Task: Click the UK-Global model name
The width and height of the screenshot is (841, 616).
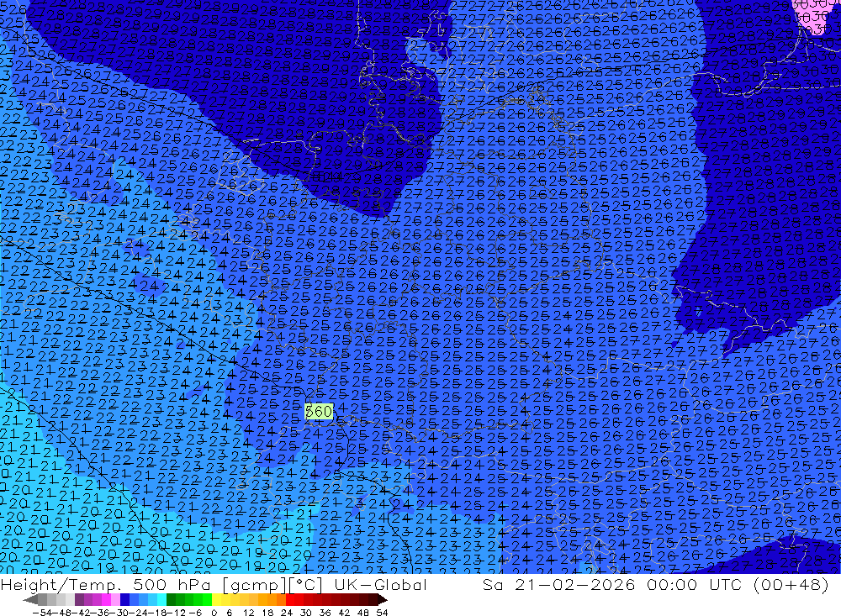Action: pyautogui.click(x=380, y=584)
